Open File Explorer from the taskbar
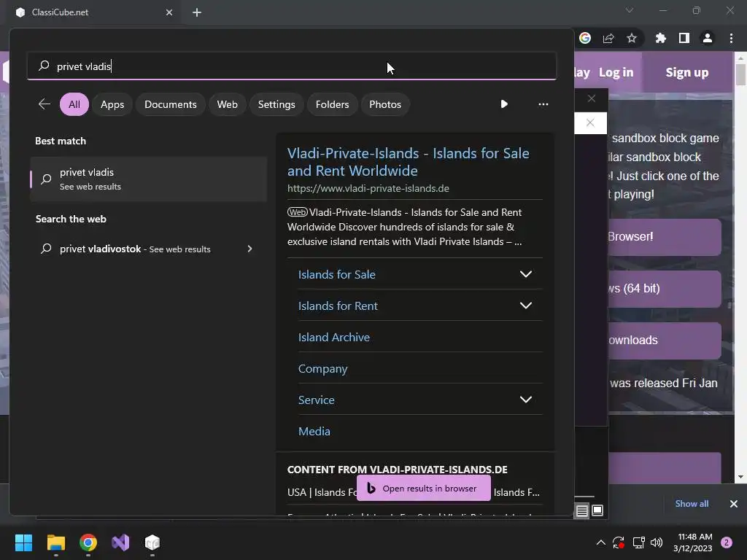747x560 pixels. [55, 542]
